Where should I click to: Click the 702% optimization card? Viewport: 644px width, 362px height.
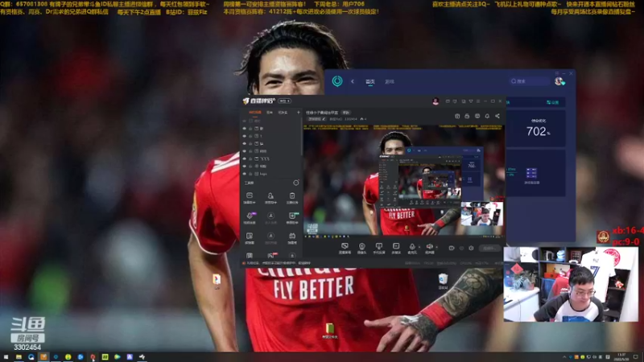click(x=535, y=129)
